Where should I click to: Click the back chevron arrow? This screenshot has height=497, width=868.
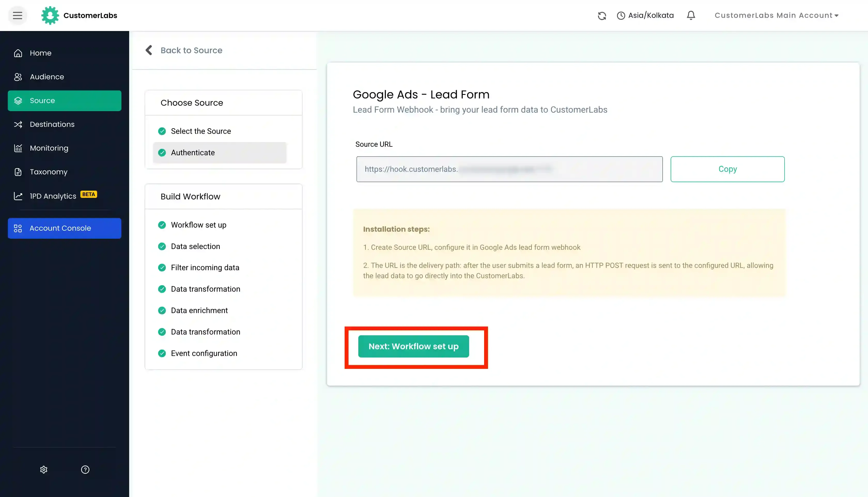click(149, 50)
